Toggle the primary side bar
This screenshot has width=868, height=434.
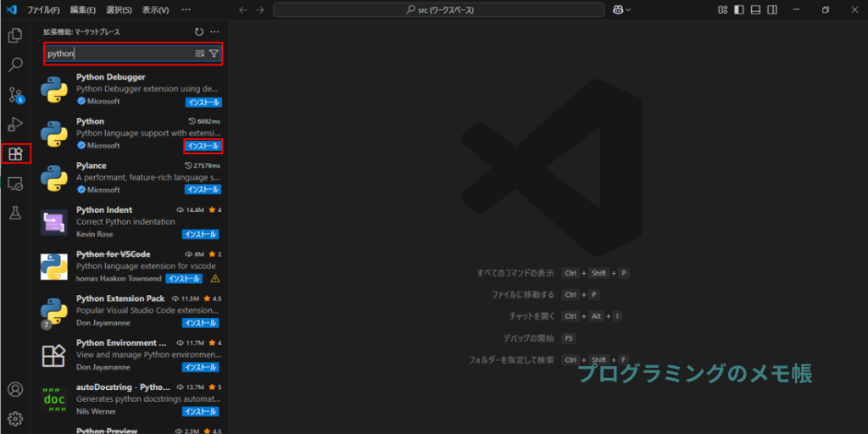click(739, 10)
